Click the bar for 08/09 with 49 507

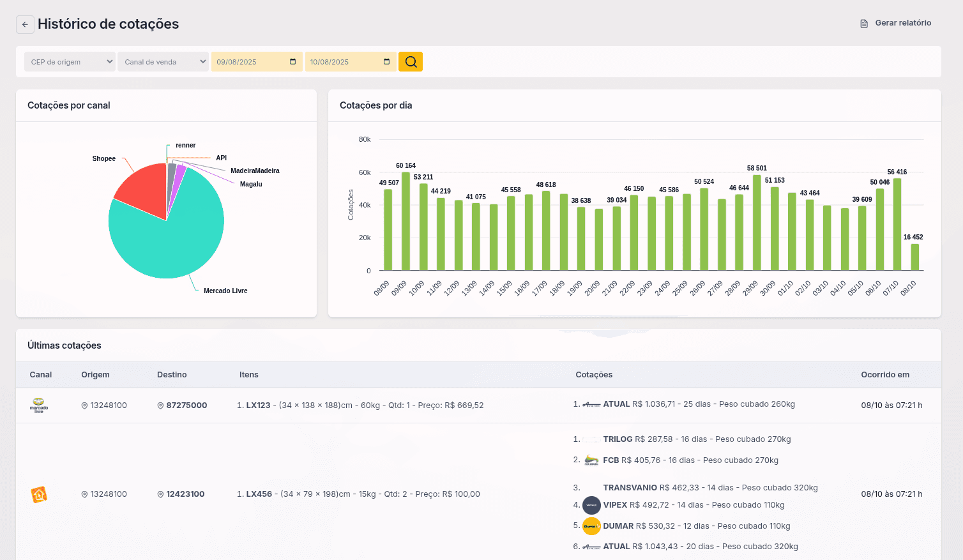(x=388, y=230)
